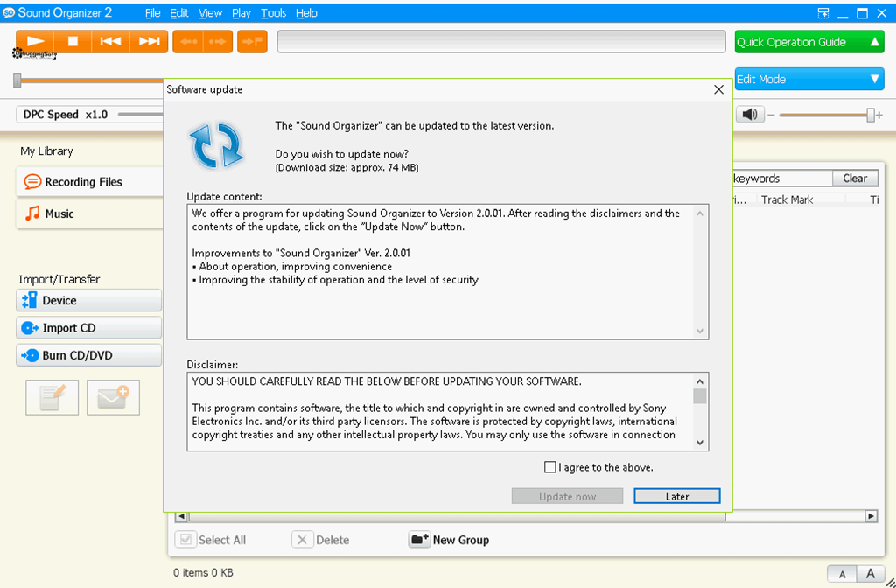Click in the keywords search field

click(782, 178)
